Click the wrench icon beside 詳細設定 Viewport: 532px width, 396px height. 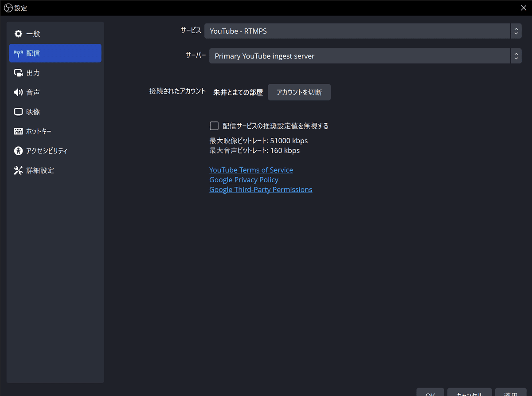tap(18, 170)
